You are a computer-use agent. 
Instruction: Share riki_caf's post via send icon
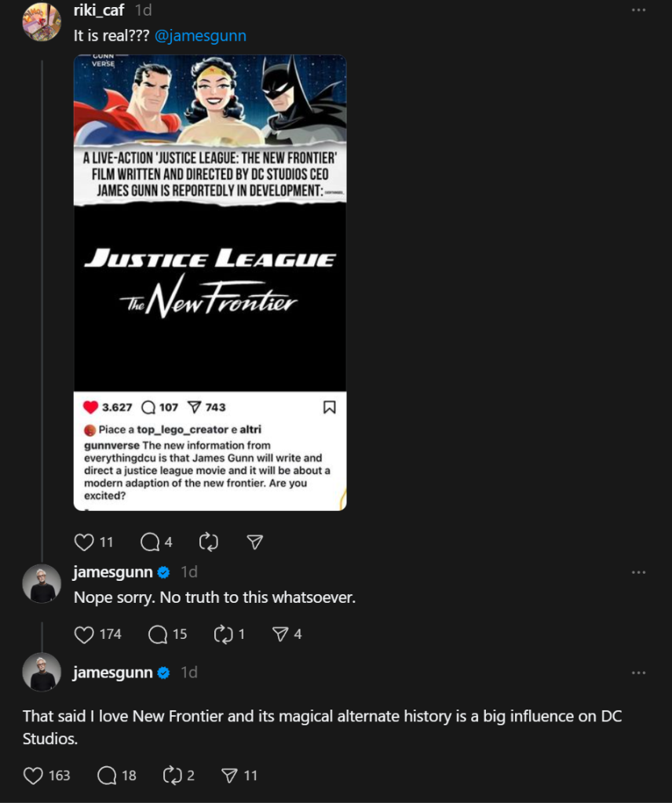click(255, 542)
